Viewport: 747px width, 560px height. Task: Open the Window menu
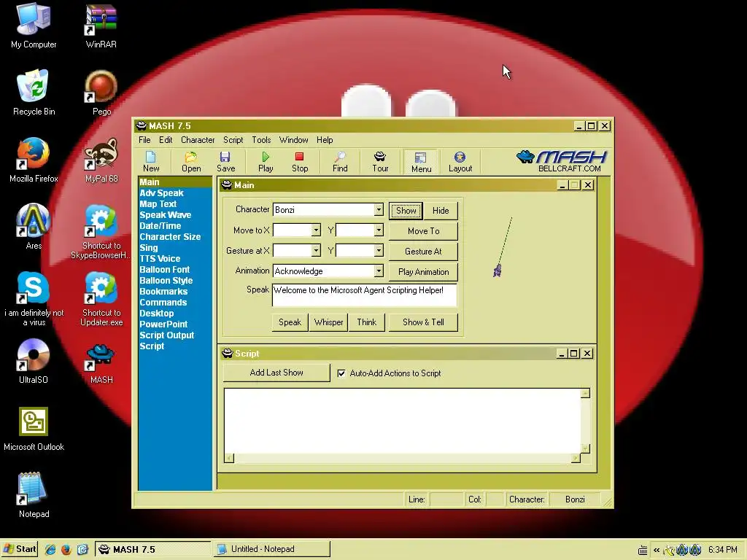click(x=293, y=140)
